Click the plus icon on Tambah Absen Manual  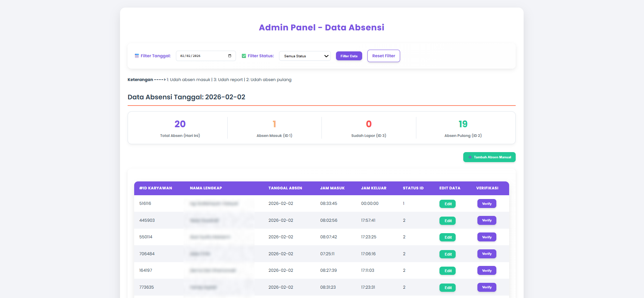[470, 157]
